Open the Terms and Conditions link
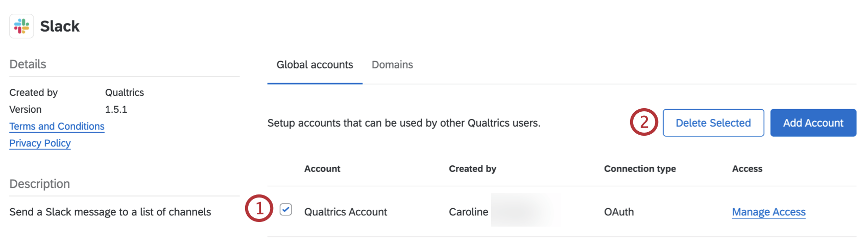The height and width of the screenshot is (247, 868). 57,126
